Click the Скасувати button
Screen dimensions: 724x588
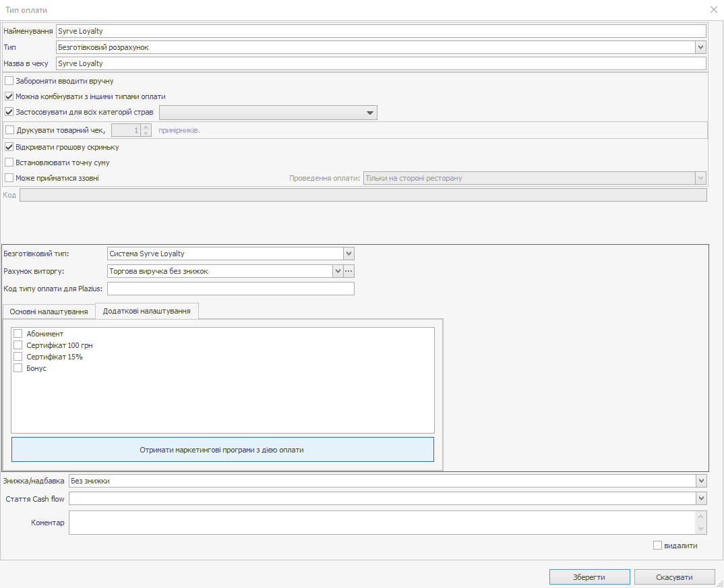coord(674,577)
